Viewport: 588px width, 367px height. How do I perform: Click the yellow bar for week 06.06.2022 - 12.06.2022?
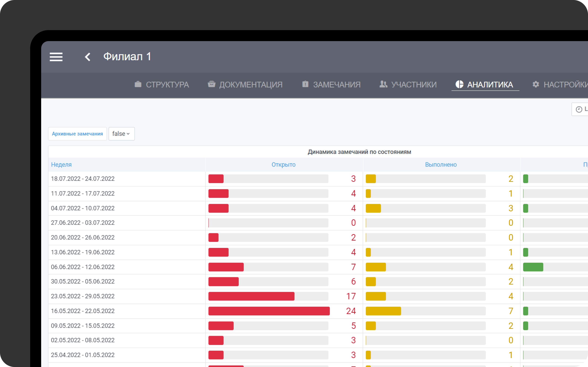coord(376,267)
